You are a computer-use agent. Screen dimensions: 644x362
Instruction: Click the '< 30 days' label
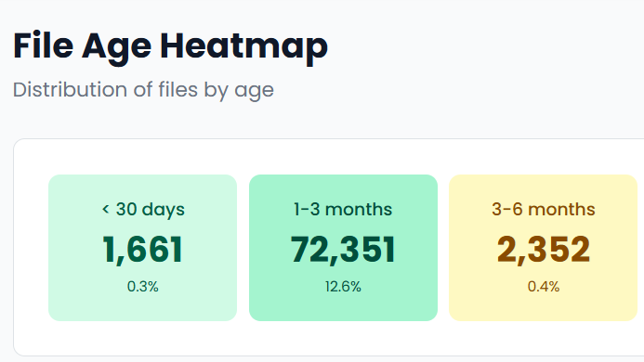tap(143, 210)
